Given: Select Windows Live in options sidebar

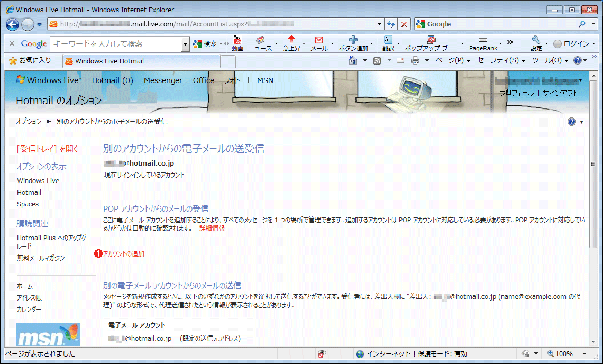Looking at the screenshot, I should [38, 181].
